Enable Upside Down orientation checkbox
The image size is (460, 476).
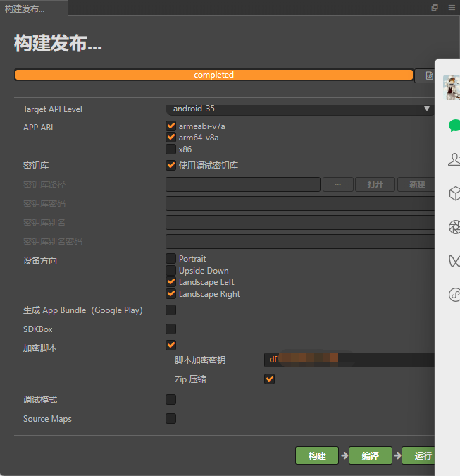pos(170,270)
